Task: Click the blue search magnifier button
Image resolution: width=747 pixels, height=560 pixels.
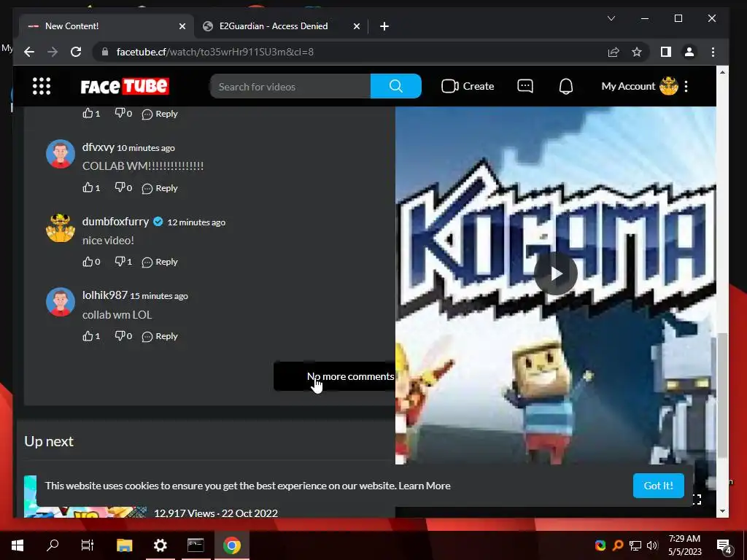Action: (x=395, y=86)
